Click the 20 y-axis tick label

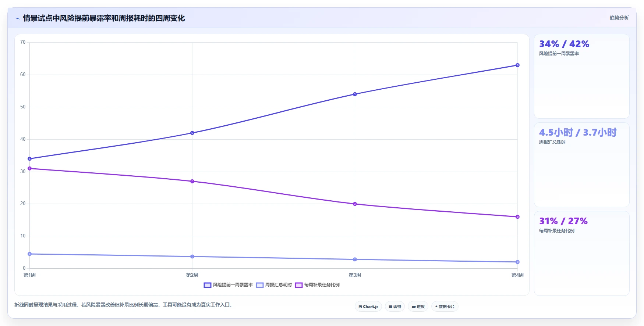23,204
